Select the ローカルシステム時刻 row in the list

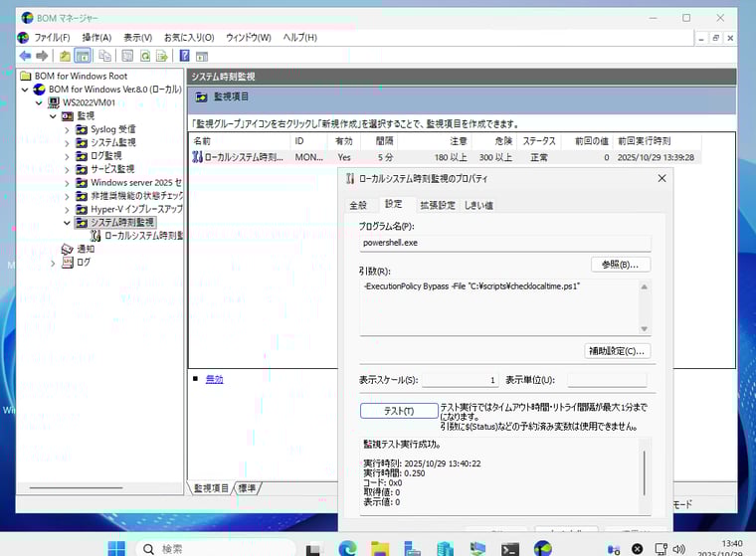[x=445, y=157]
